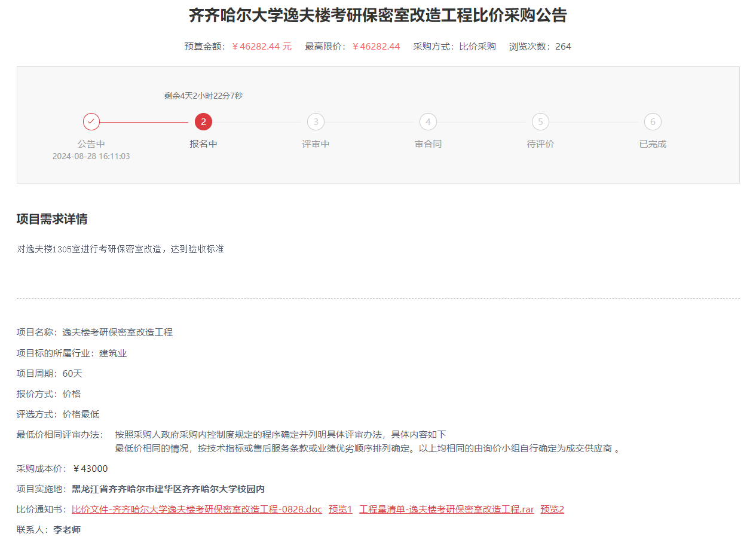Click the step 5 circle icon
756x537 pixels.
540,122
